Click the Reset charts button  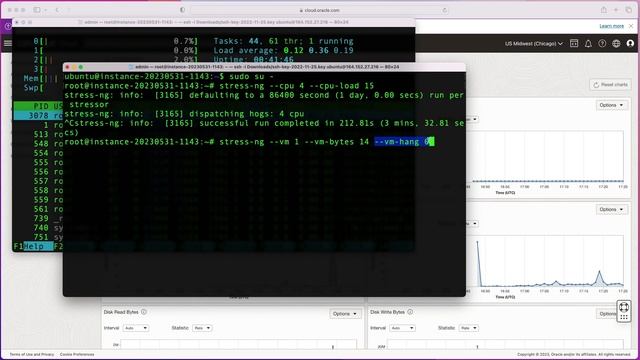pos(610,84)
